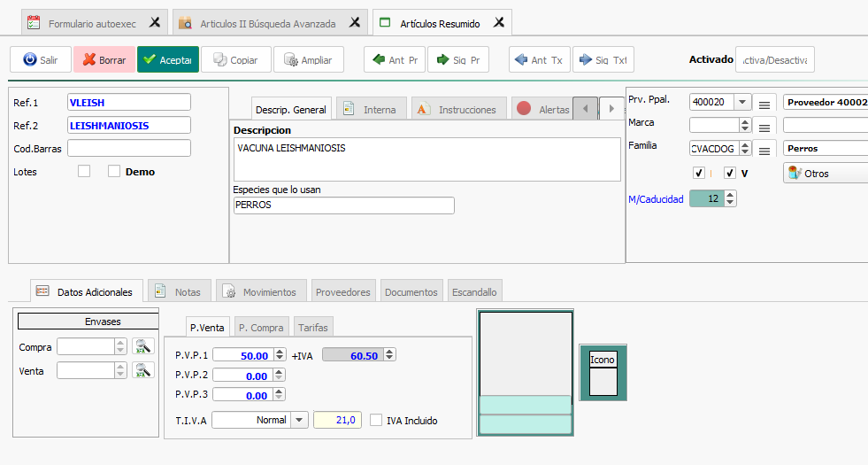Search Compra envase with magnifier icon
Image resolution: width=868 pixels, height=465 pixels.
(x=143, y=346)
